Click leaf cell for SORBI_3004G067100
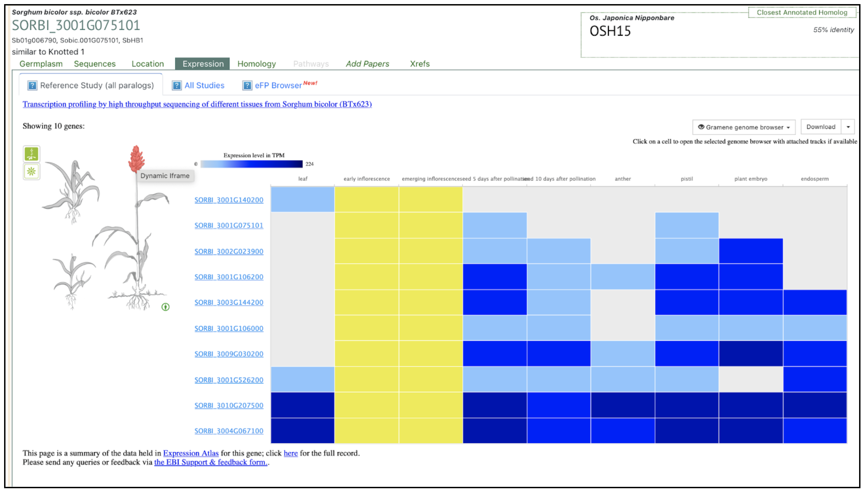Viewport: 868px width, 493px height. 302,431
